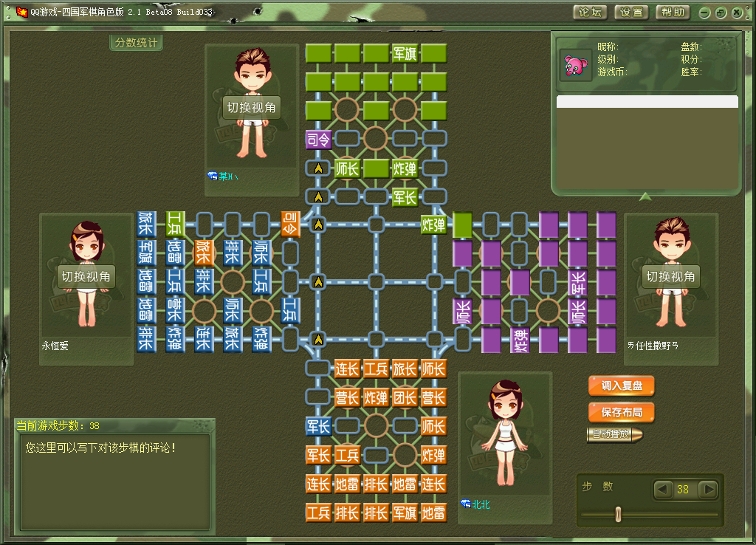Screen dimensions: 756x545
Task: Click the white chat text bar in the info panel
Action: (x=647, y=101)
